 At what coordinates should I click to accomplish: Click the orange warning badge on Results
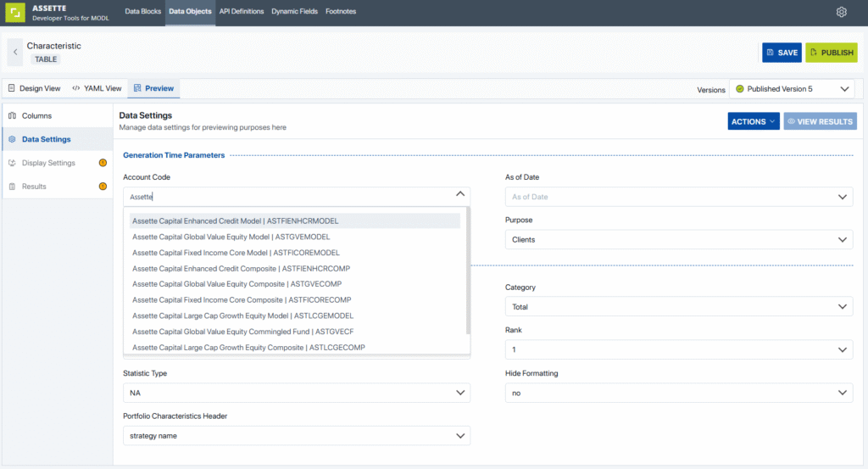coord(103,187)
